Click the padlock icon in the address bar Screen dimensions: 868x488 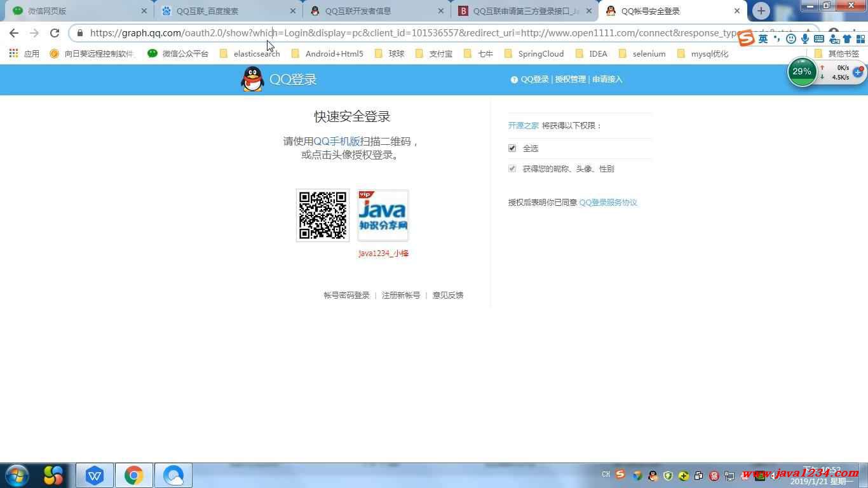(x=80, y=33)
